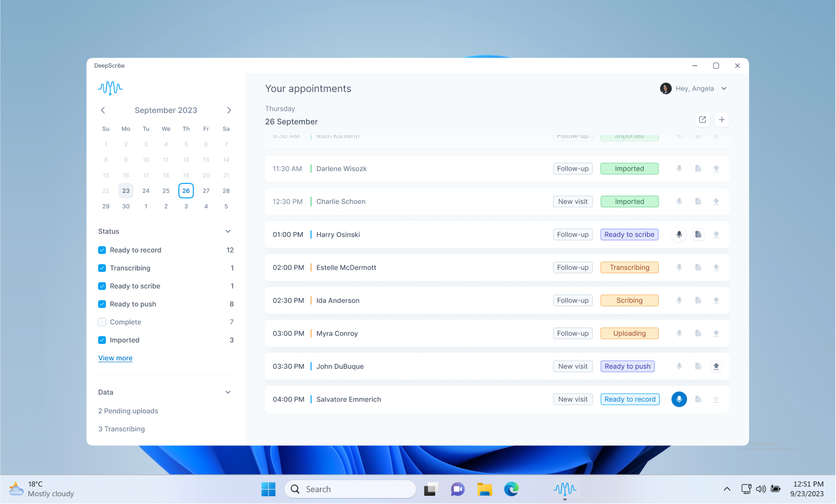Uncheck Ready to push status filter
836x504 pixels.
coord(102,304)
